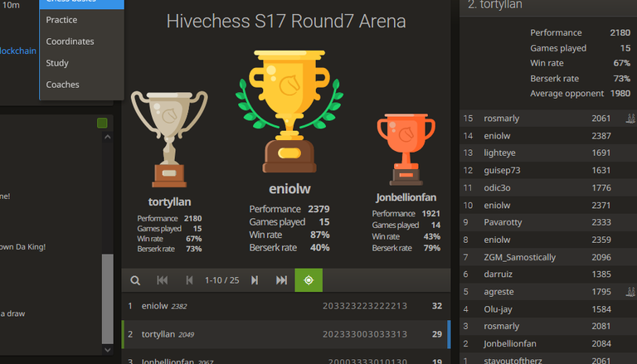
Task: Open game 15 against rosmarly
Action: coord(548,119)
